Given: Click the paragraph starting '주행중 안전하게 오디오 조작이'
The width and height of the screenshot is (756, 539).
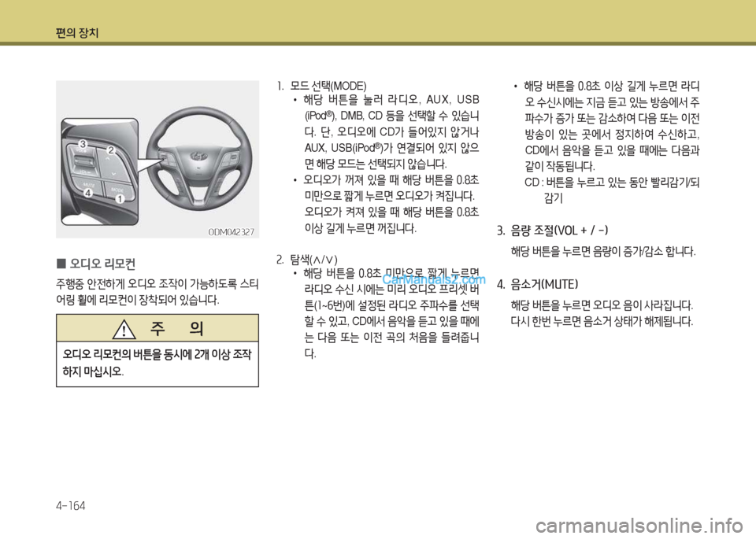Looking at the screenshot, I should [x=157, y=293].
